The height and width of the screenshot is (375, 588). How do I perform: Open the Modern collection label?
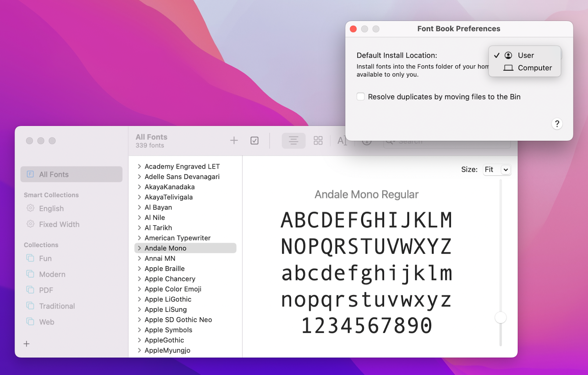click(x=52, y=274)
